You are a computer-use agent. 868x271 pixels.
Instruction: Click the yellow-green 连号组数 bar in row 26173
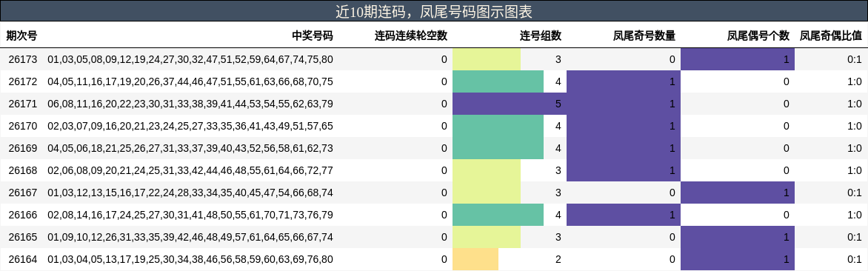[487, 59]
